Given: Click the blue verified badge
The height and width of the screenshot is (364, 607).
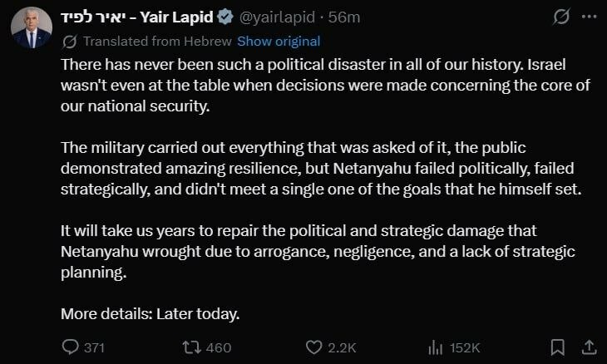Looking at the screenshot, I should pyautogui.click(x=224, y=17).
